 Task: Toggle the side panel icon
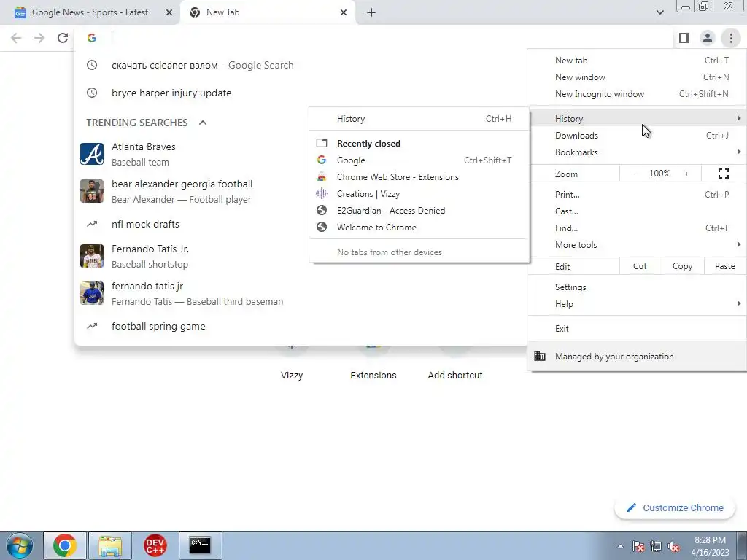(684, 38)
